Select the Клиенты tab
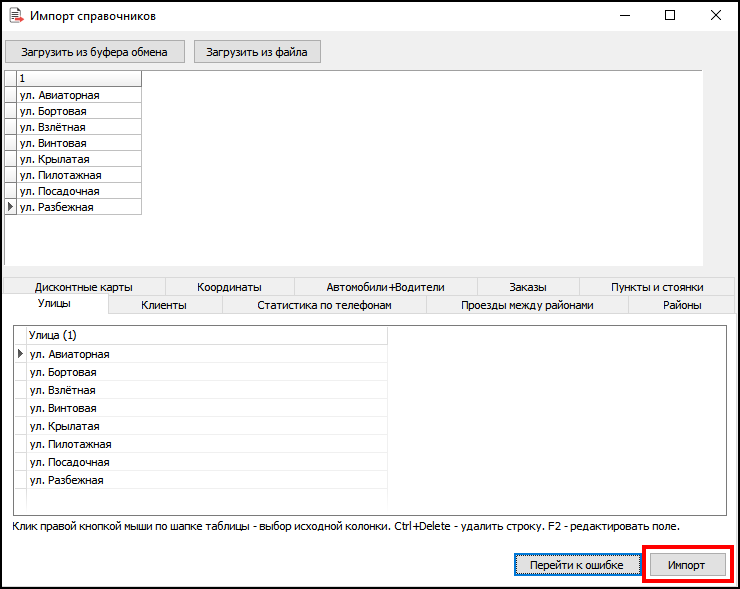 (164, 305)
